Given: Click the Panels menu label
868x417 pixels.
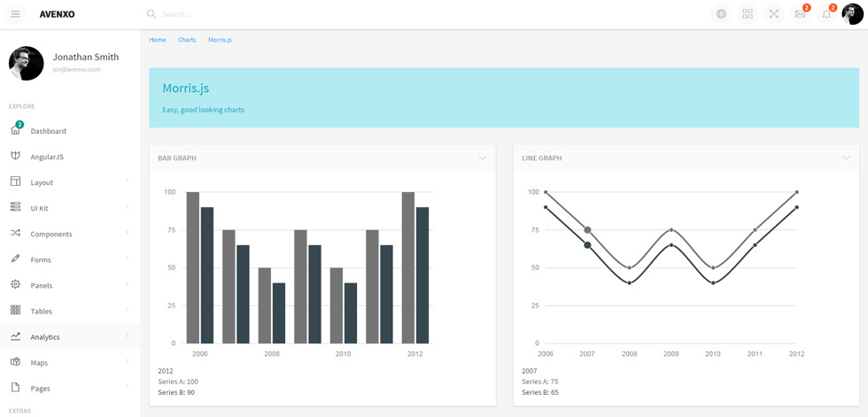Looking at the screenshot, I should point(41,285).
